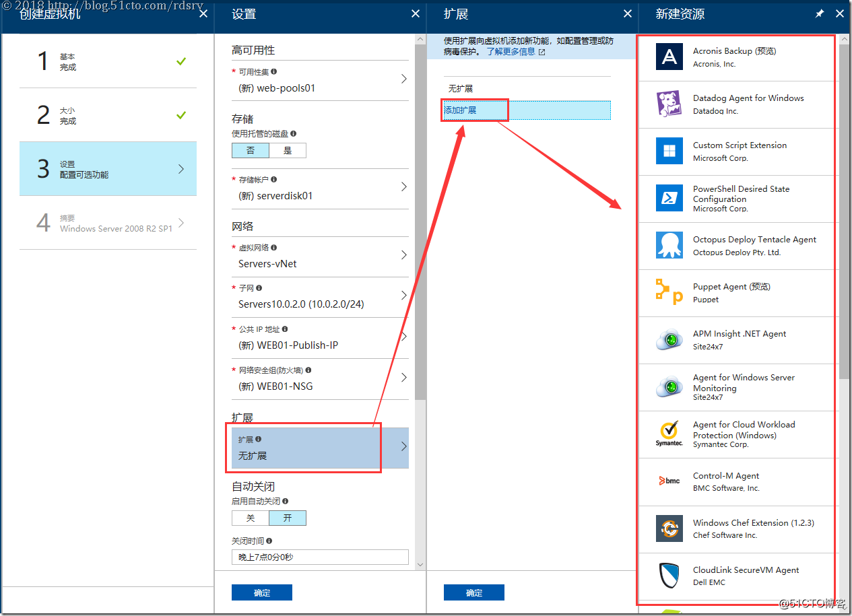The width and height of the screenshot is (852, 616).
Task: Click the CloudLink SecureVM Agent shield icon
Action: coord(669,576)
